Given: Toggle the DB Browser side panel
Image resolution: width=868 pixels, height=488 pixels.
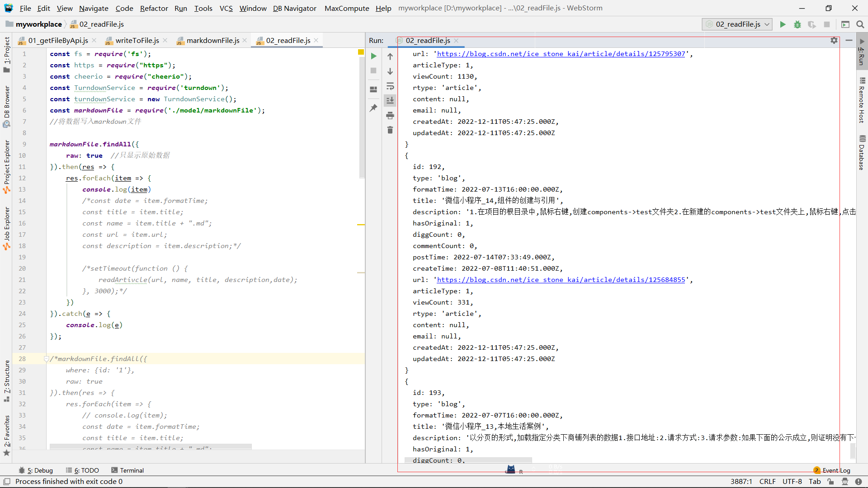Looking at the screenshot, I should pyautogui.click(x=6, y=107).
